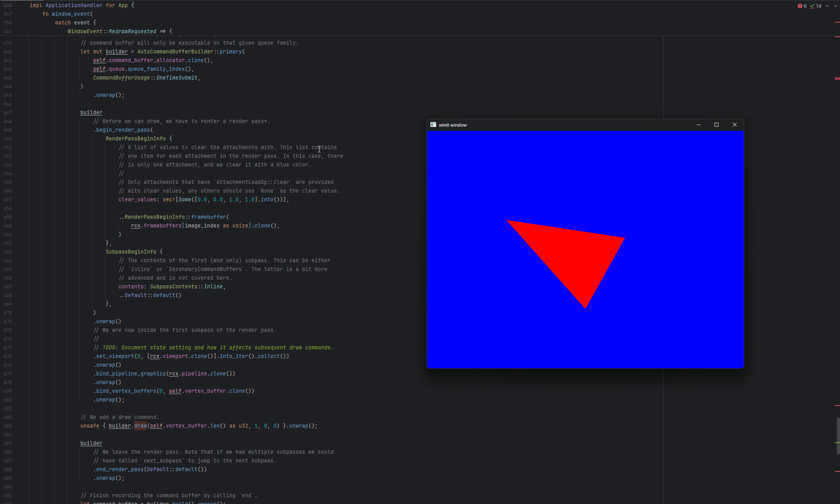Click the winit window app icon
This screenshot has height=504, width=840.
coord(433,125)
